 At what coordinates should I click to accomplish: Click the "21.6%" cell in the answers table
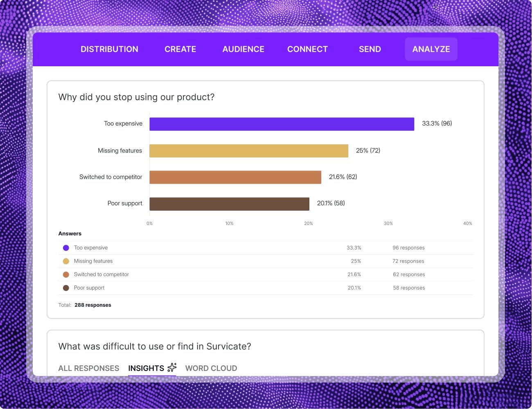(354, 274)
